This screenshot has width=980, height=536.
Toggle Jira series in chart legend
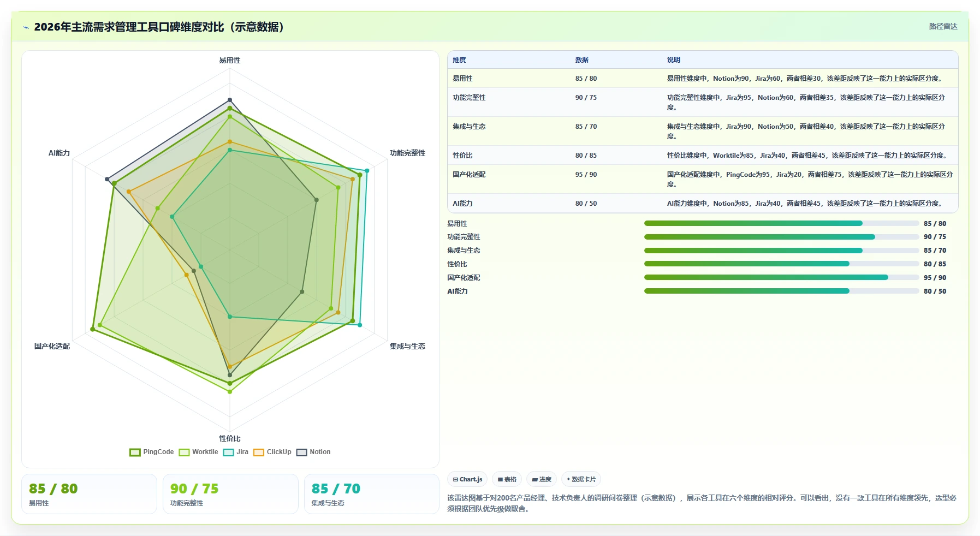tap(236, 452)
